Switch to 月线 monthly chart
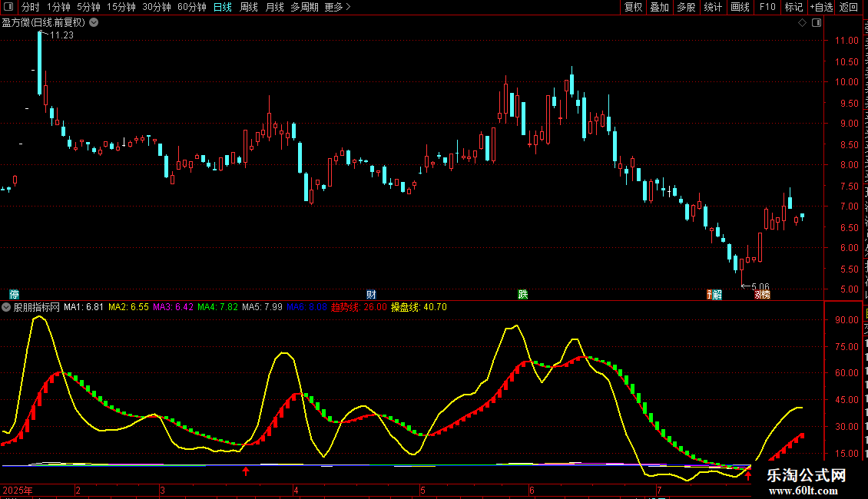This screenshot has height=499, width=868. [x=274, y=7]
